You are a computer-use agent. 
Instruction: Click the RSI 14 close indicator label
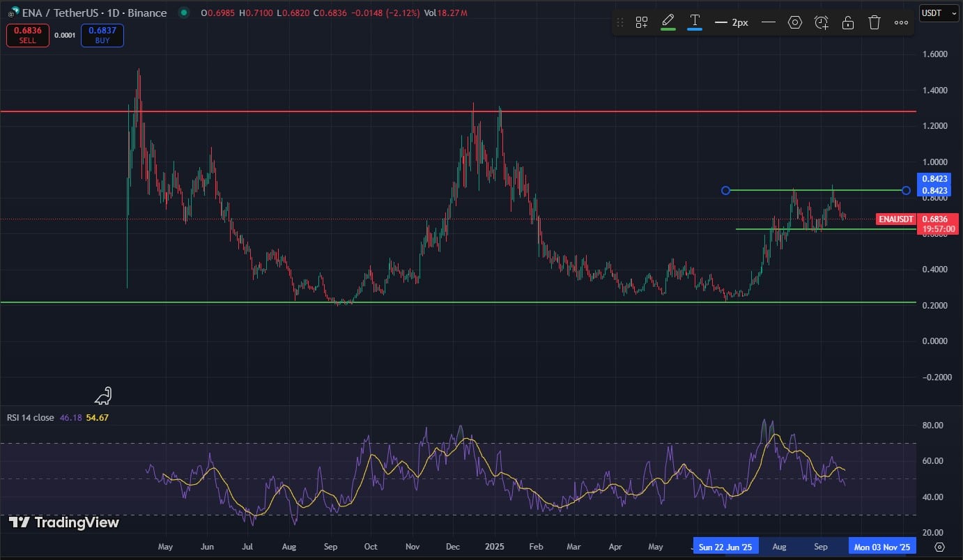[31, 417]
